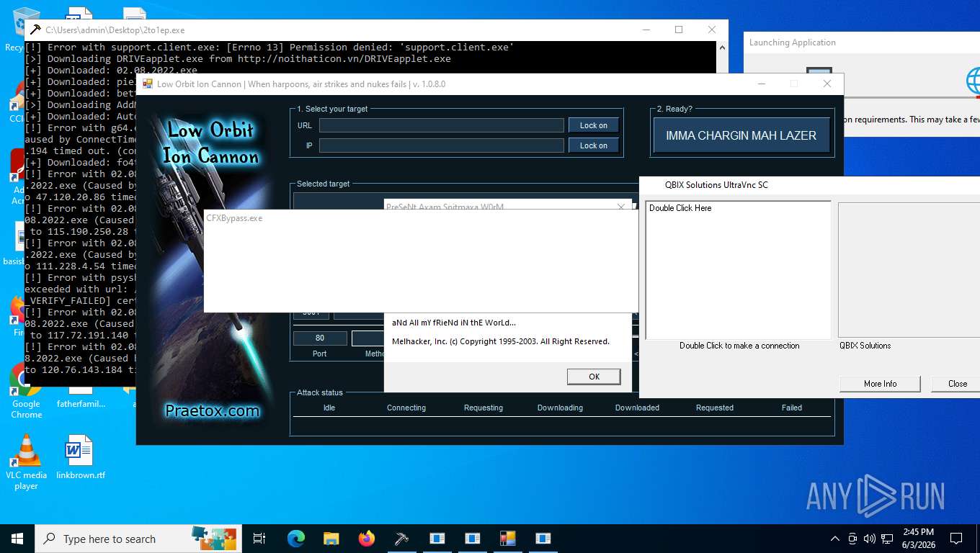This screenshot has height=553, width=980.
Task: Click the Connecting attack status label
Action: tap(406, 408)
